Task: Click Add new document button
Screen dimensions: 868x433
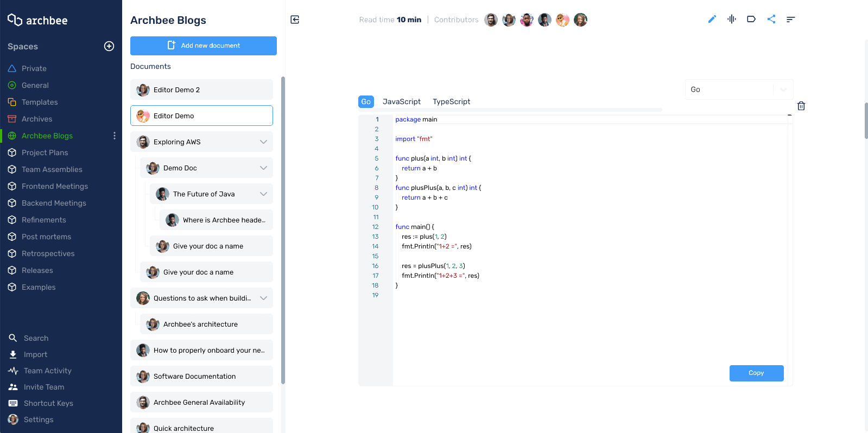Action: 204,46
